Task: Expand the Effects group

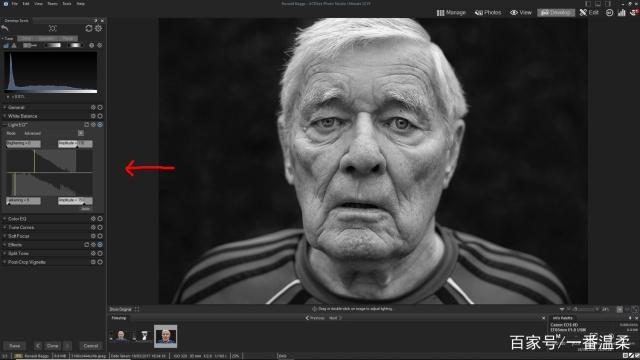Action: [4, 244]
